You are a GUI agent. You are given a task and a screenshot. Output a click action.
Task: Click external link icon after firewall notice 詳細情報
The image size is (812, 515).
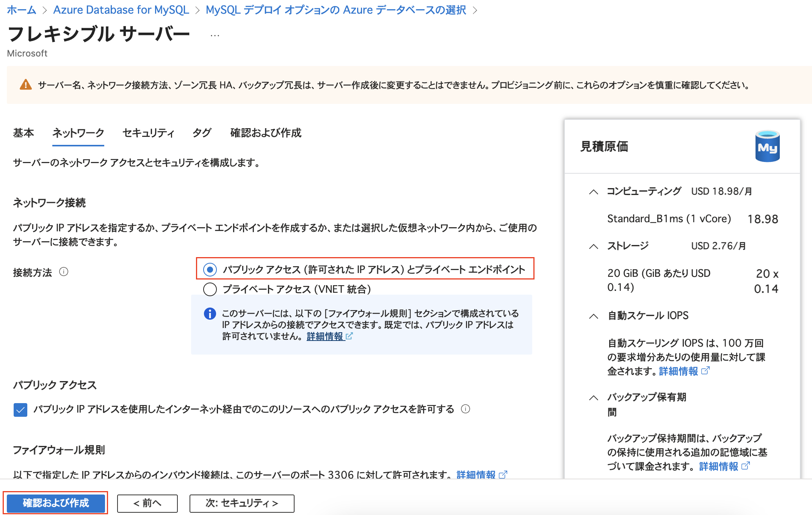coord(350,336)
